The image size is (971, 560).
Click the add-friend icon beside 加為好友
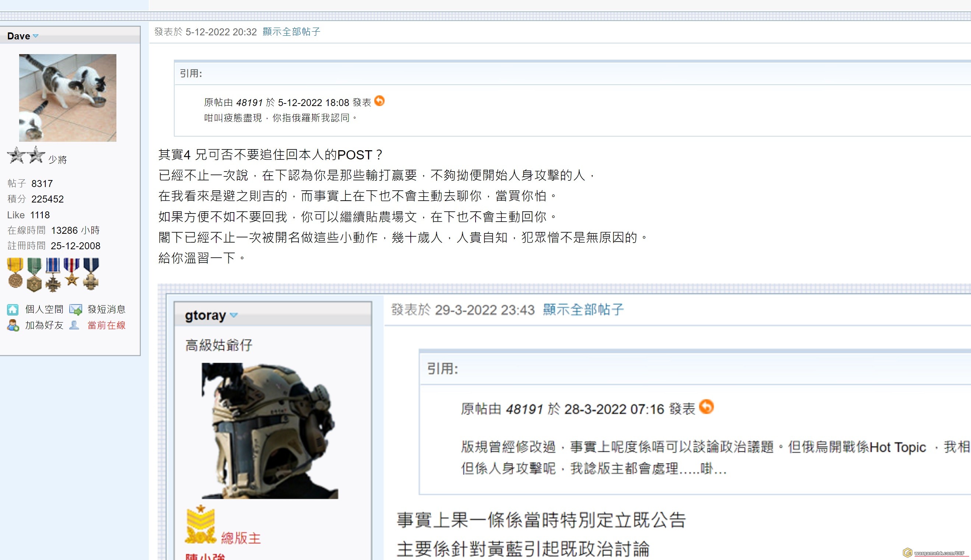(x=13, y=325)
